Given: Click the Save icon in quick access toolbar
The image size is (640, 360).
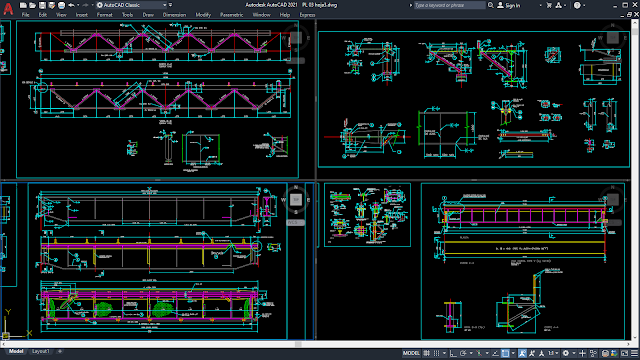Looking at the screenshot, I should (x=42, y=5).
